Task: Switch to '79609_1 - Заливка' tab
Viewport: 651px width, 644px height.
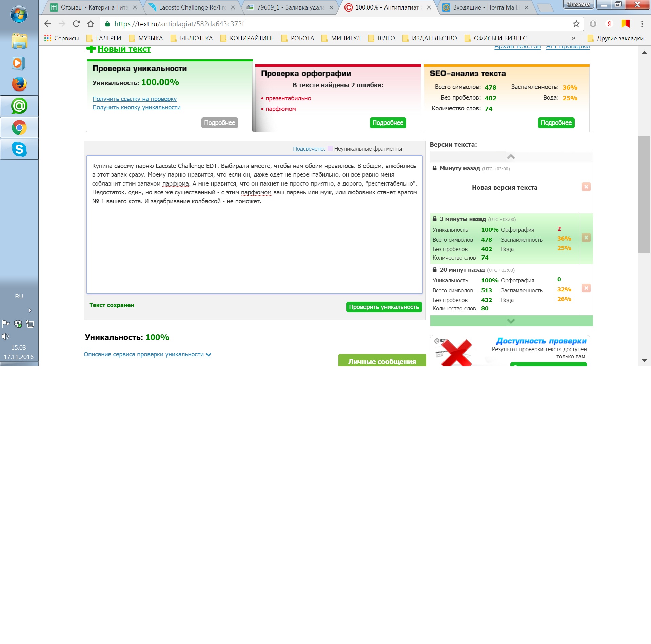Action: [x=290, y=7]
